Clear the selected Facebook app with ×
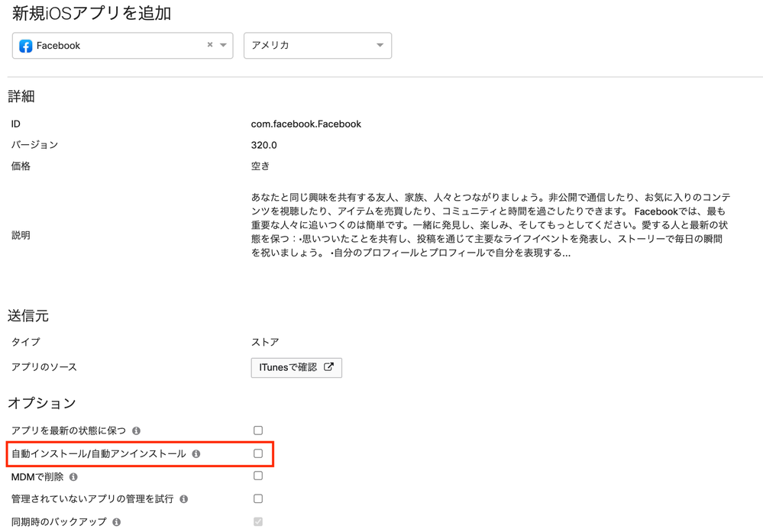Screen dimensions: 763x532 (x=210, y=45)
